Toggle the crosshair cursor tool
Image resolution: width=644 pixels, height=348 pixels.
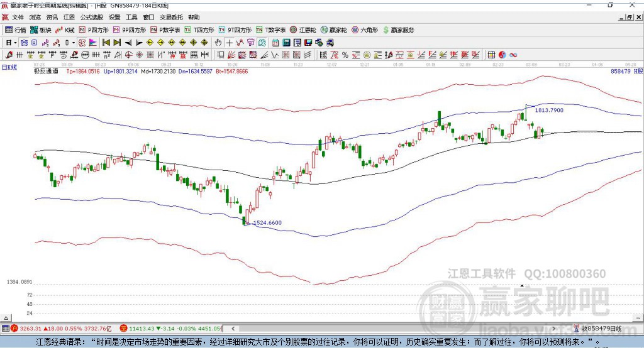pos(229,43)
